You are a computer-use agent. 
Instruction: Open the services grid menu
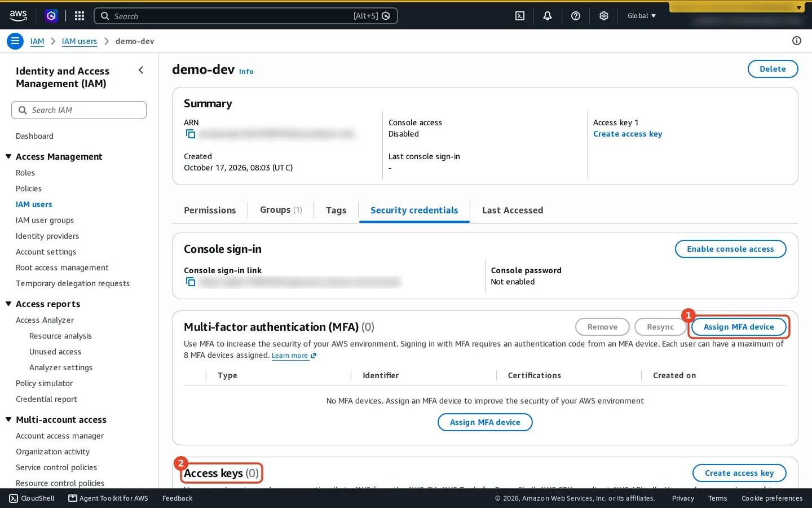pos(80,16)
